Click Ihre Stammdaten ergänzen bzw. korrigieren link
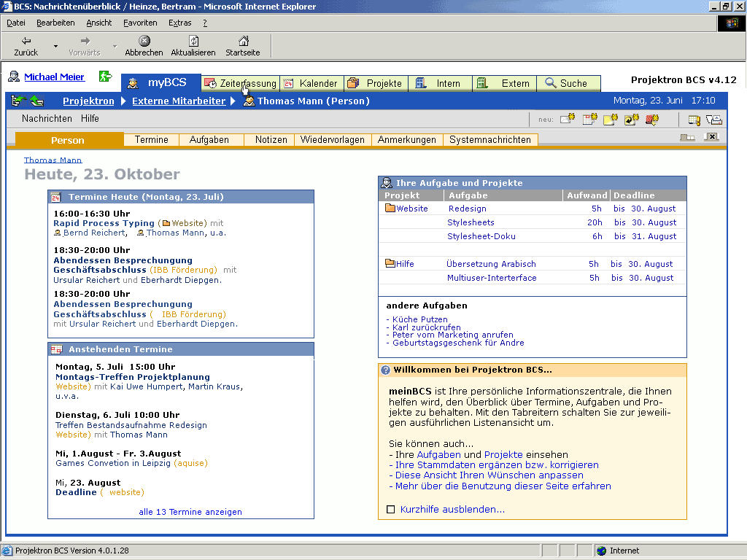The image size is (747, 560). 497,464
